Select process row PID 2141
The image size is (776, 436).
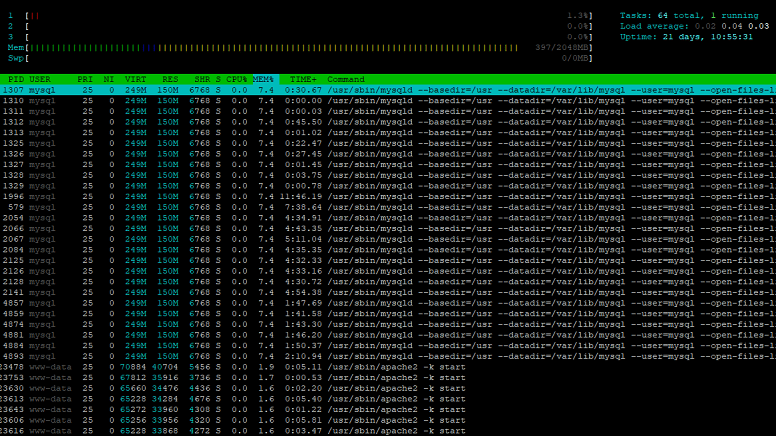coord(388,292)
